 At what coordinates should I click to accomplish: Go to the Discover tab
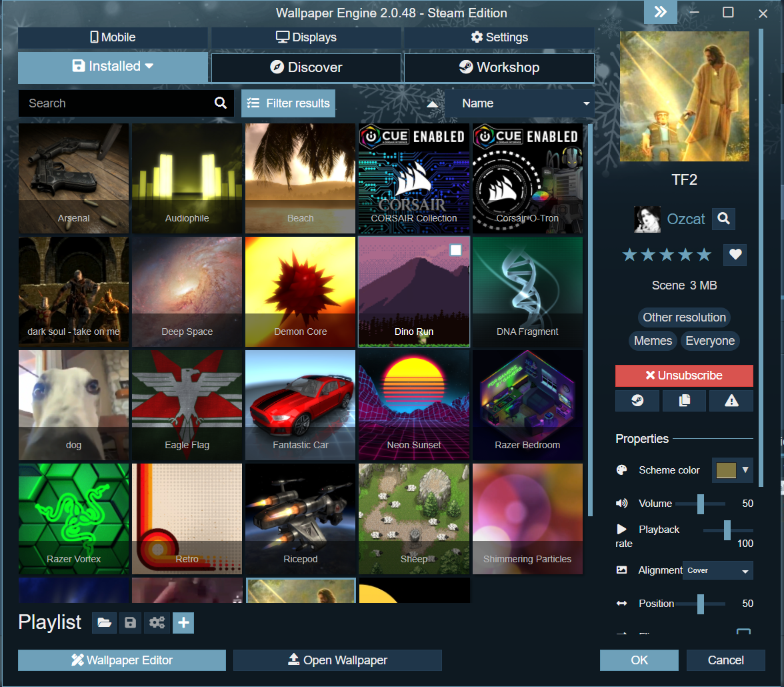pyautogui.click(x=306, y=67)
